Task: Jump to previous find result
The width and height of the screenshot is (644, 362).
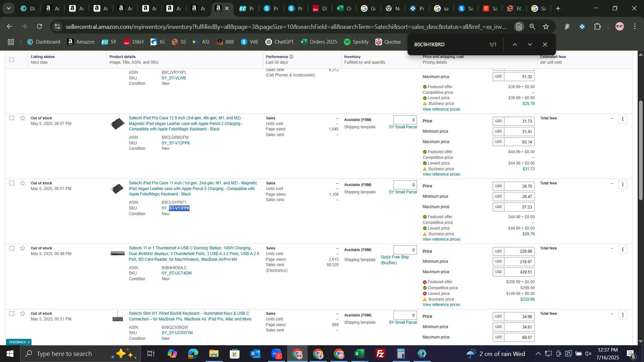Action: click(x=515, y=45)
